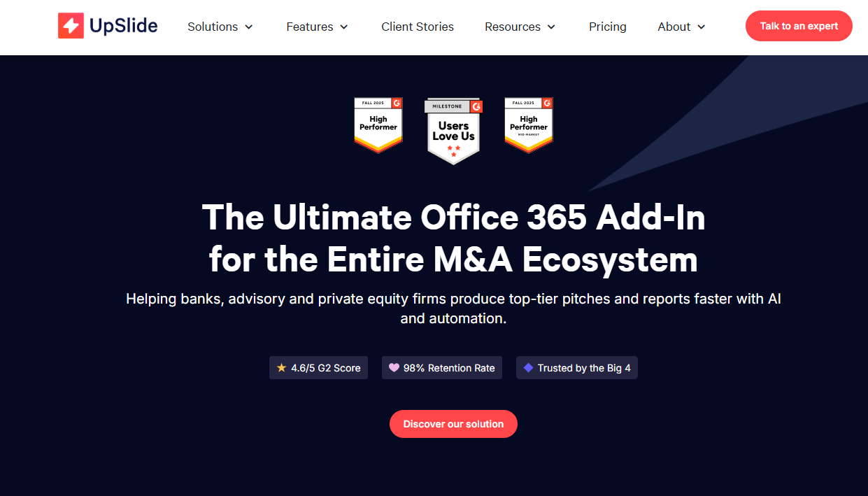868x496 pixels.
Task: Click the UpSlide lightning bolt logo icon
Action: [71, 27]
